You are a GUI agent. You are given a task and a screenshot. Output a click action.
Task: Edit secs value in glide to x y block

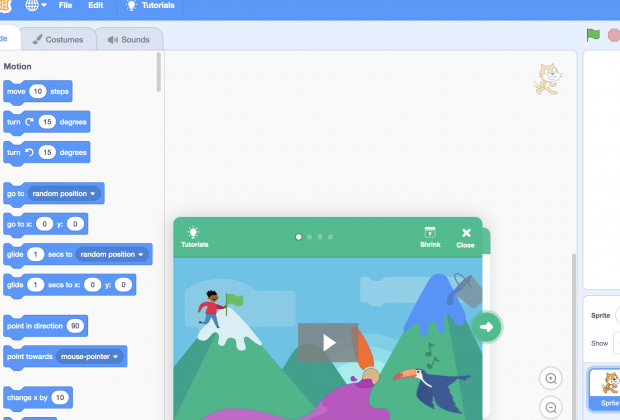pos(35,285)
